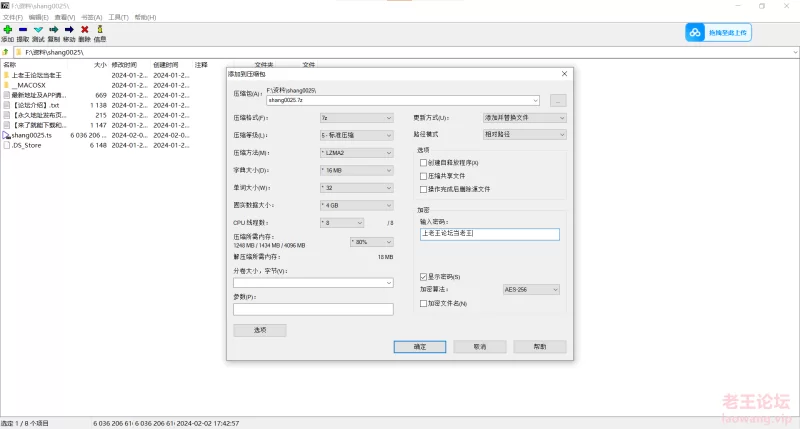Open the Tools (工具) menu
This screenshot has height=429, width=800.
point(118,17)
